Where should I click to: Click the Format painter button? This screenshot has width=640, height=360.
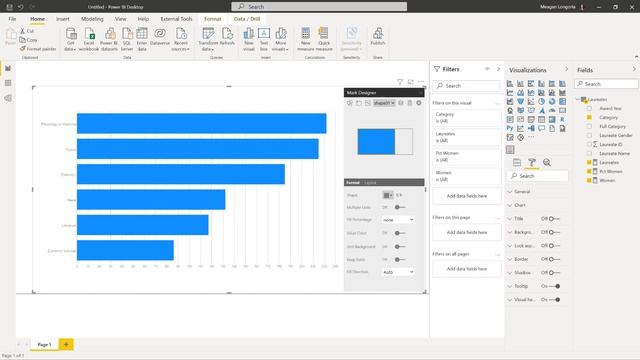[x=38, y=49]
